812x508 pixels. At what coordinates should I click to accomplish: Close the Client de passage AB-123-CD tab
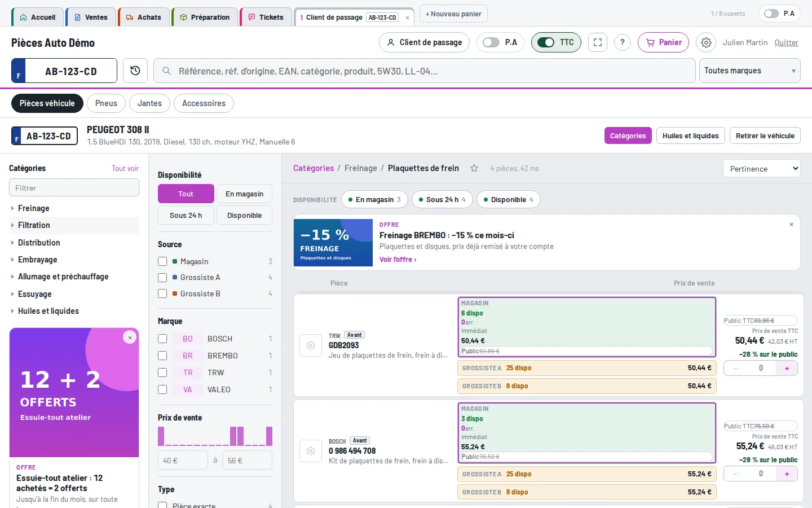408,17
